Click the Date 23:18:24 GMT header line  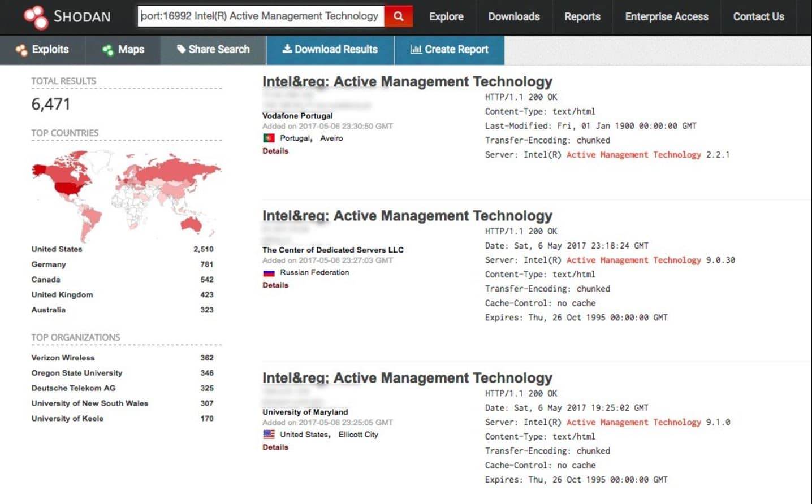(x=567, y=246)
